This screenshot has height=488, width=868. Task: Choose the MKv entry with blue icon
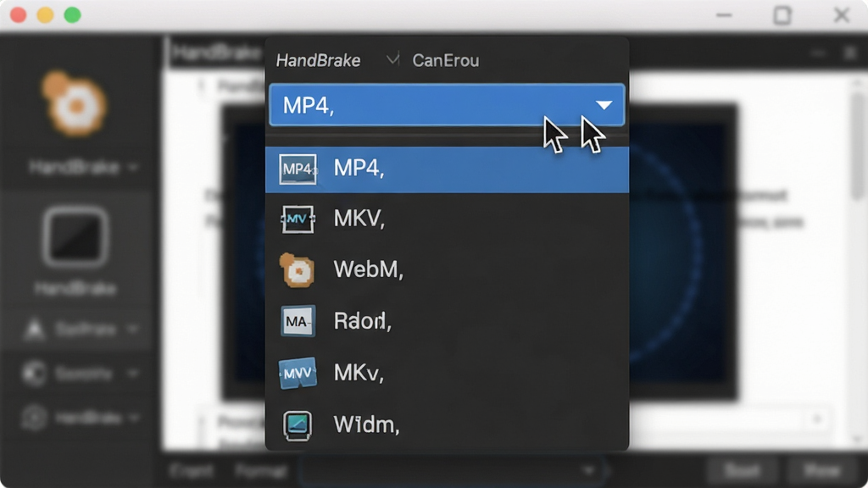pos(447,373)
